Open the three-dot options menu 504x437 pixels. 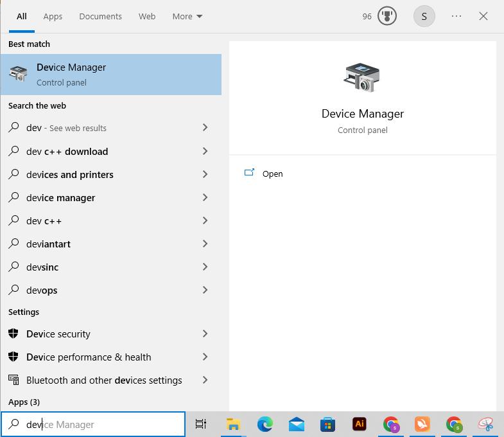[456, 16]
